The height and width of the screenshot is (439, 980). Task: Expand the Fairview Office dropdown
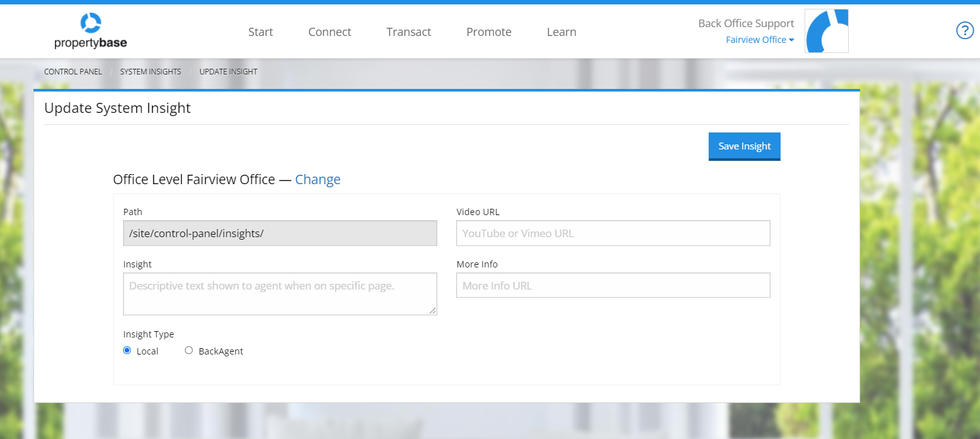(760, 39)
